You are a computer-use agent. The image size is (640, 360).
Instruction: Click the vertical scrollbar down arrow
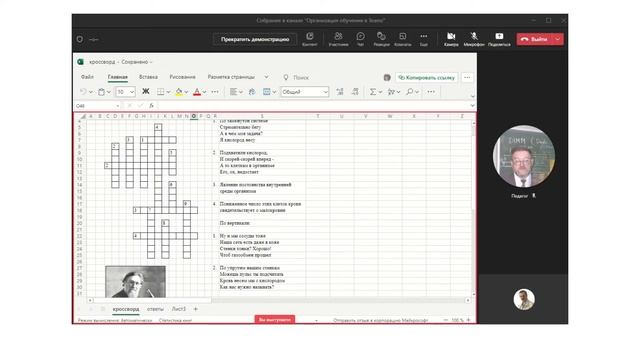473,294
